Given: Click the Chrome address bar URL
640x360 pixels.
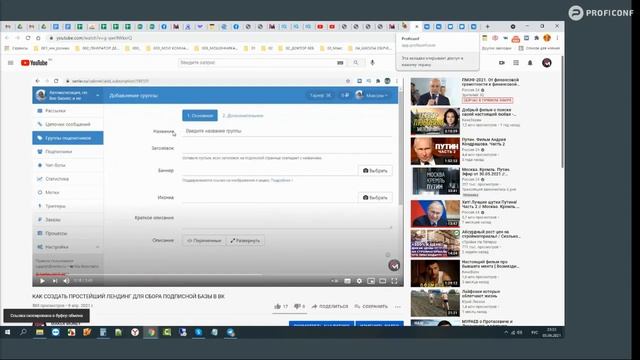Looking at the screenshot, I should 94,38.
